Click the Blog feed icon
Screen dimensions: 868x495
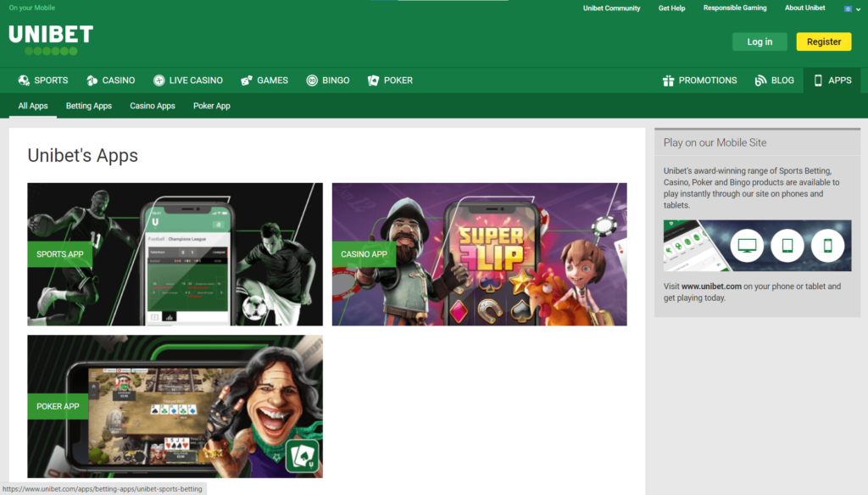coord(760,81)
